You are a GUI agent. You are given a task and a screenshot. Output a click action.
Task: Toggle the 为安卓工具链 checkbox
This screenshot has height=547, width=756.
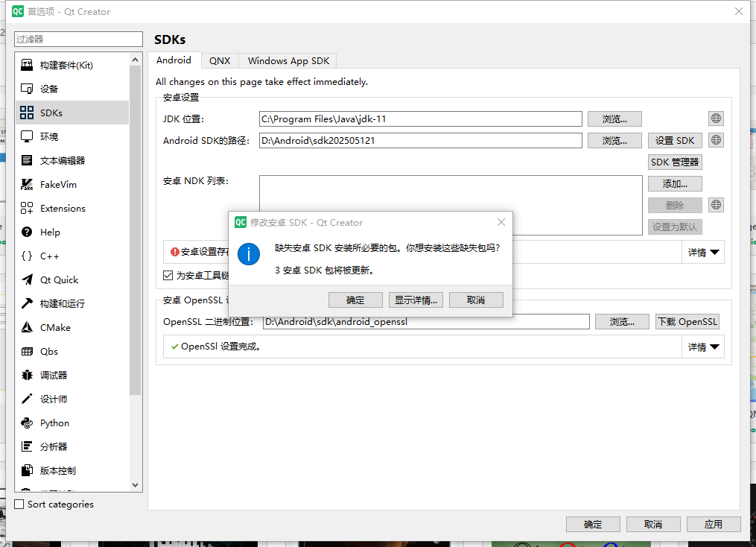click(168, 276)
